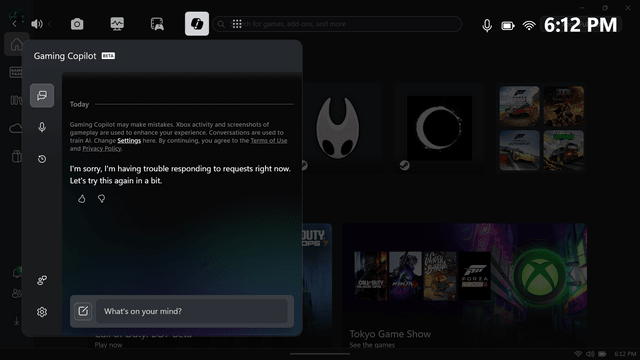Click the "Today" date label in chat

coord(79,104)
